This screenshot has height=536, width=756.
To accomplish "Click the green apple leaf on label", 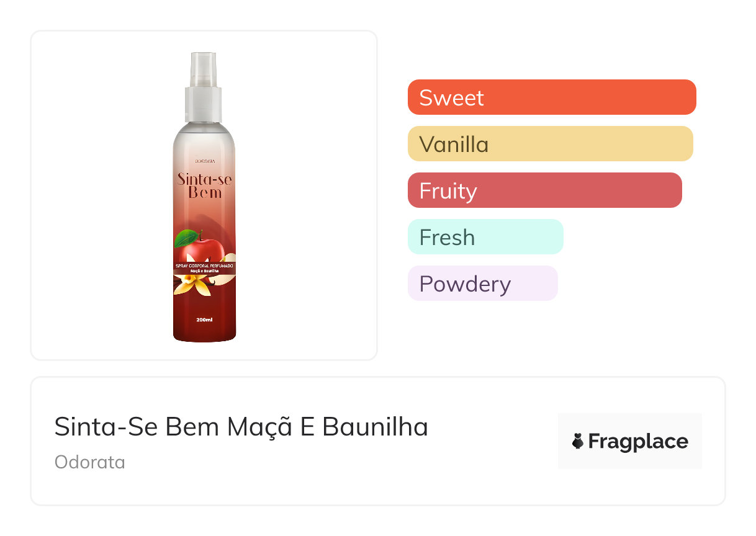I will coord(186,238).
